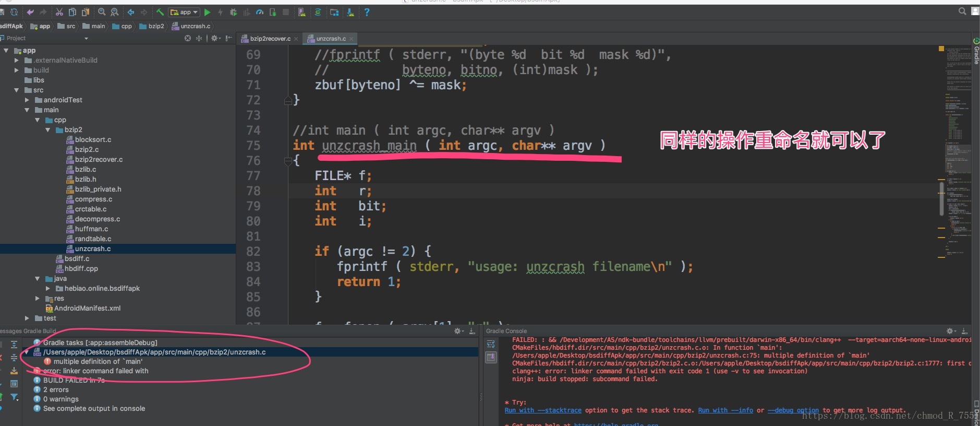Select huffman.c in project tree
The height and width of the screenshot is (426, 980).
[87, 229]
